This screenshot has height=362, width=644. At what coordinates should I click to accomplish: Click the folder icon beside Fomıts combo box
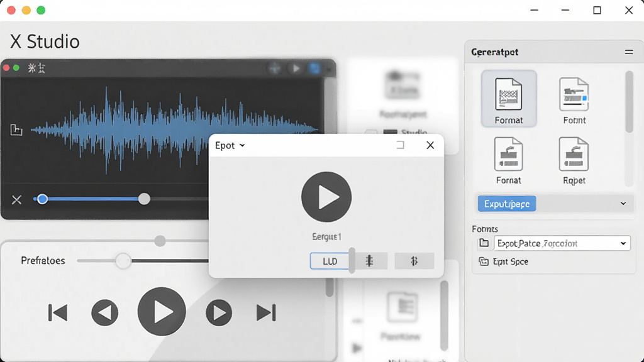484,243
